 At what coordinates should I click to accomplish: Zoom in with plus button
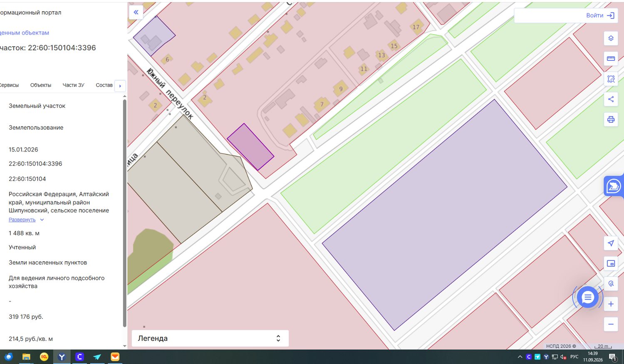click(x=611, y=304)
